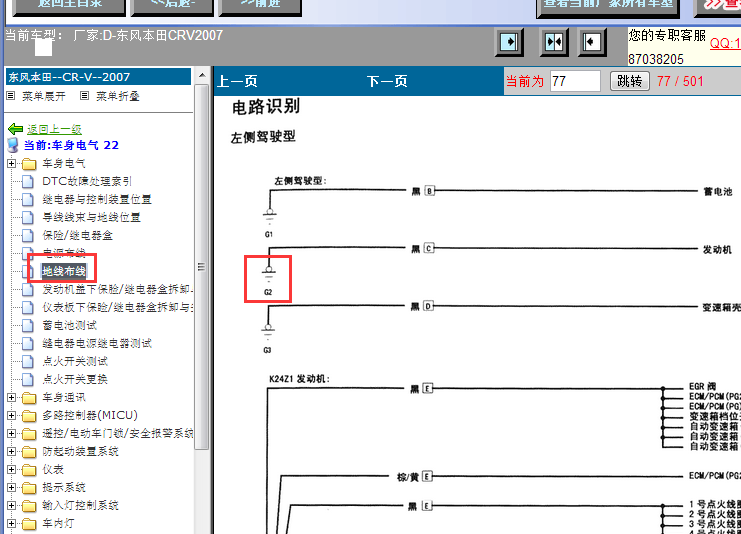Click the DTC故障处理索引 document icon
741x534 pixels.
[28, 182]
